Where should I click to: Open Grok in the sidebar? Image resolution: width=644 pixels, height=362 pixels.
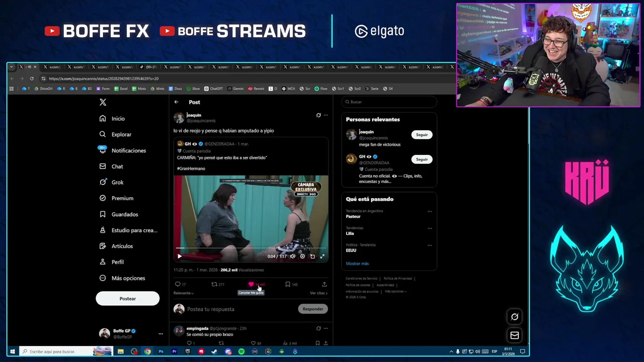(x=111, y=182)
